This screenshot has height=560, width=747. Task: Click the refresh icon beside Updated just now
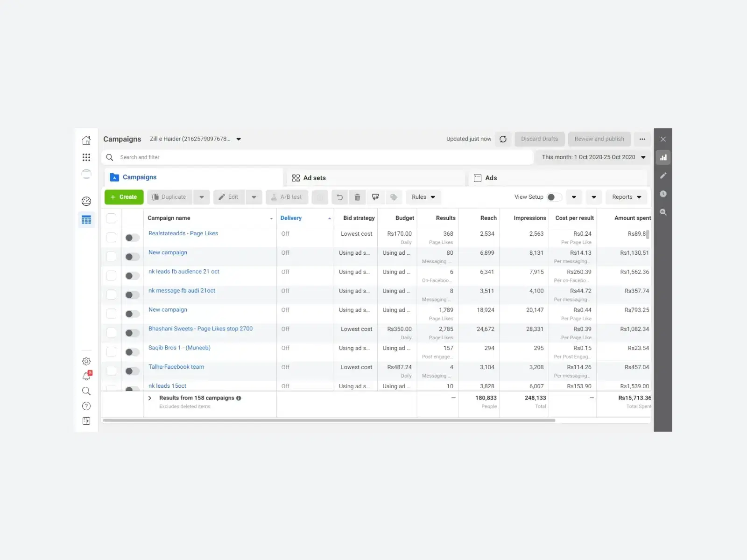503,139
